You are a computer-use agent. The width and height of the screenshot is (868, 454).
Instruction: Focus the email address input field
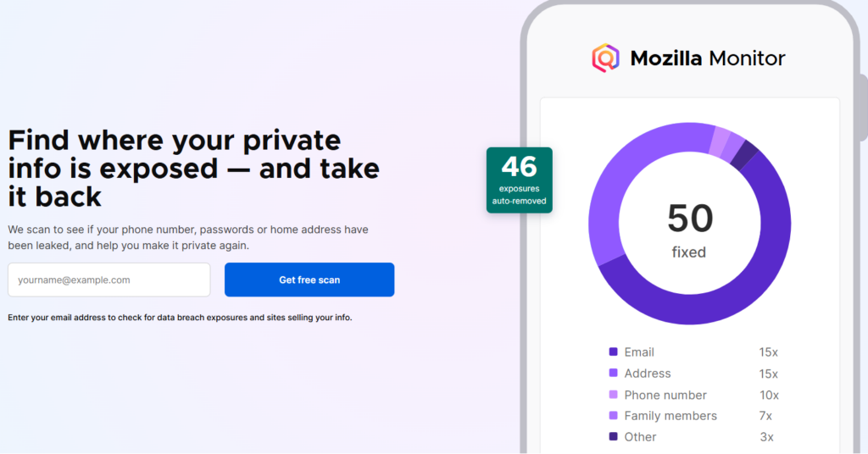(108, 280)
